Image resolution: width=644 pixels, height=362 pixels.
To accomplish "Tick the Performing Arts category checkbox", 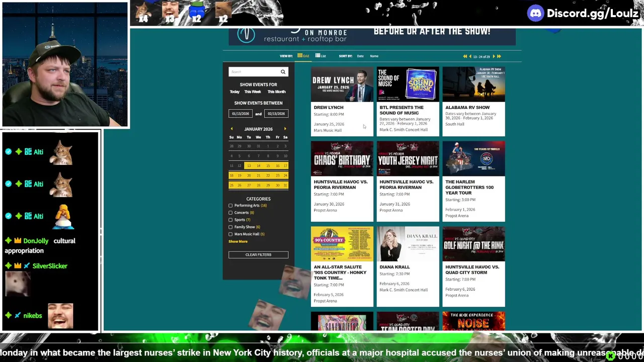I will click(x=230, y=206).
